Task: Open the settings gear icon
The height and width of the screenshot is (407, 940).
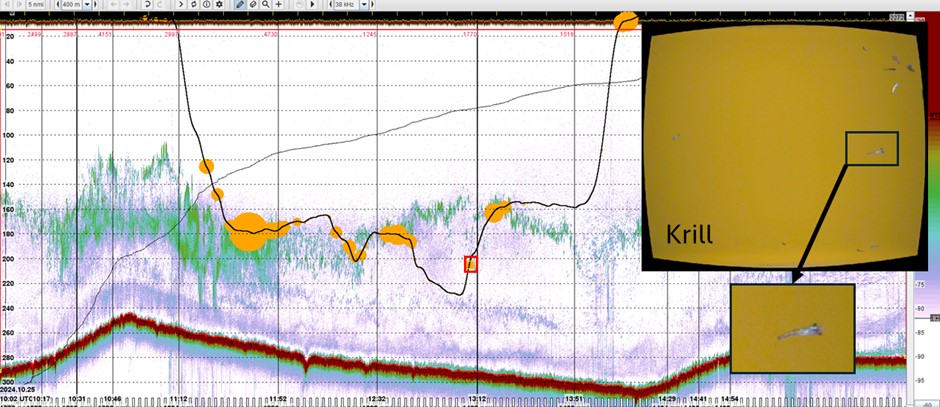Action: (219, 5)
